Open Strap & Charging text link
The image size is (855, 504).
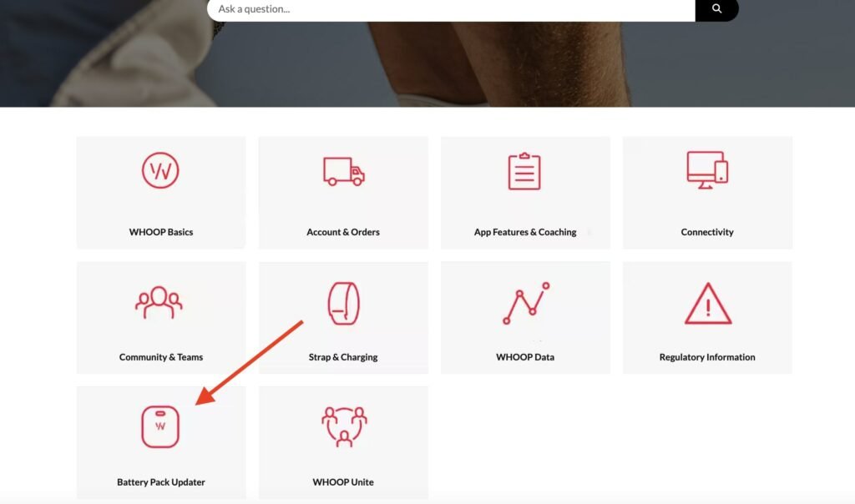click(343, 357)
